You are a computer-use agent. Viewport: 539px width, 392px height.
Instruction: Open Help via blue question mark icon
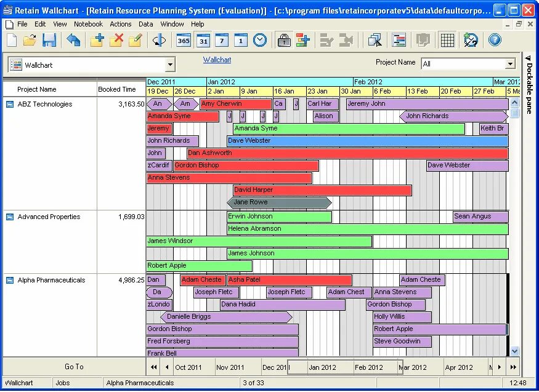(495, 41)
